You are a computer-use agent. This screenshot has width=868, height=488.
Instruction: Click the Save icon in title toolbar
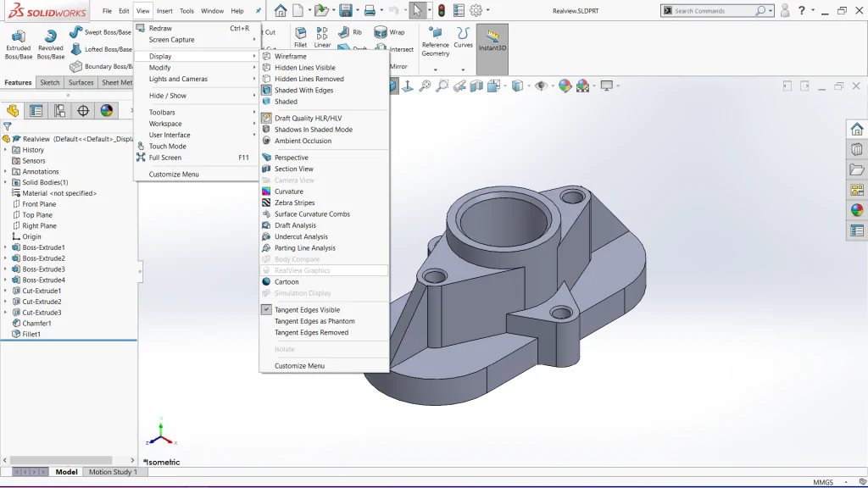(346, 10)
